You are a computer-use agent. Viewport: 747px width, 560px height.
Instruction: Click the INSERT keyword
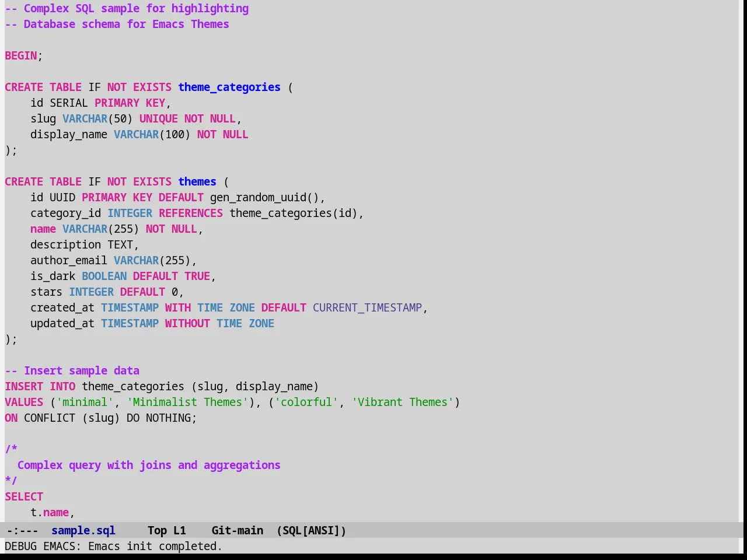[x=24, y=386]
